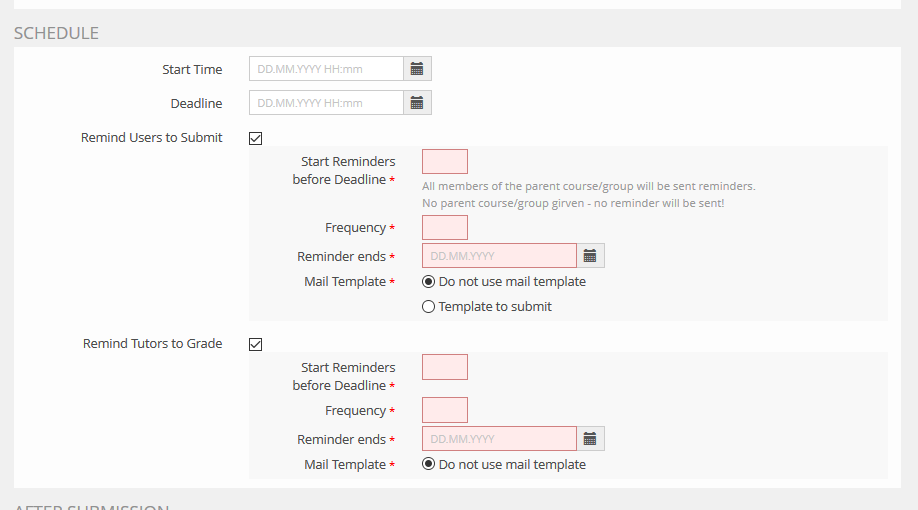Open calendar for users' Reminder ends date
Image resolution: width=918 pixels, height=510 pixels.
tap(590, 256)
